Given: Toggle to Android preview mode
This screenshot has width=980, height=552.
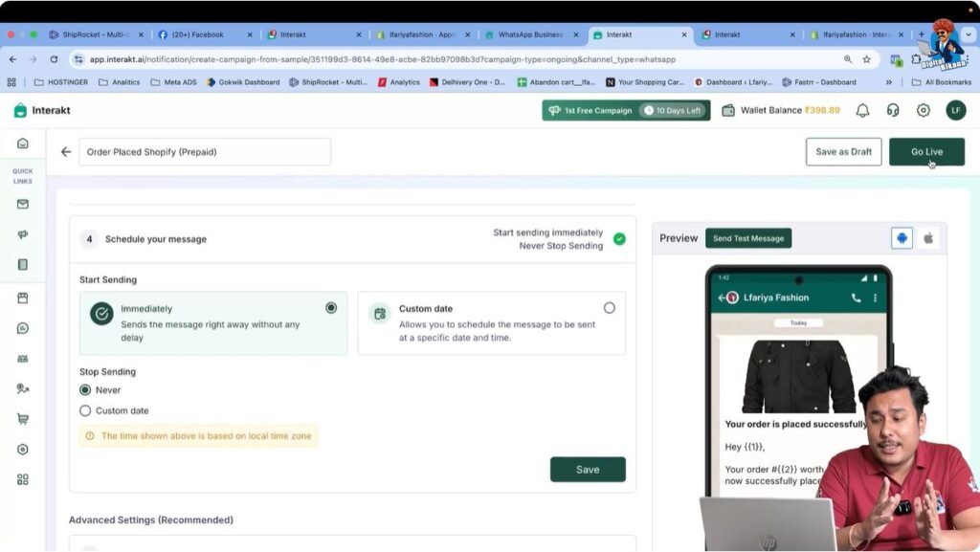Looking at the screenshot, I should 901,237.
